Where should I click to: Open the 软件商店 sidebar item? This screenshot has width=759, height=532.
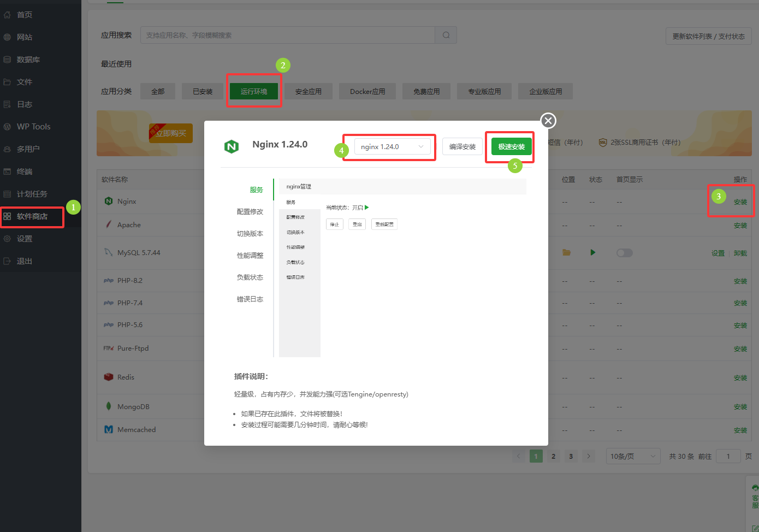32,216
